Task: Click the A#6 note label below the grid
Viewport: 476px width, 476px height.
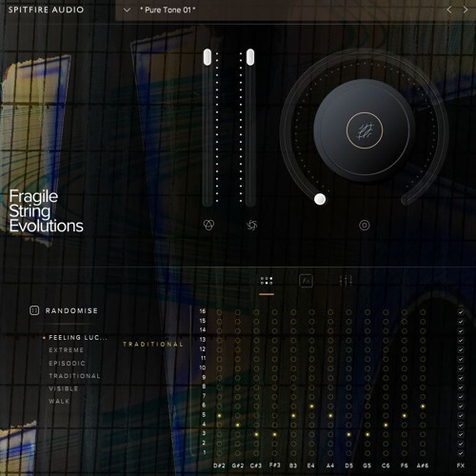Action: point(423,466)
